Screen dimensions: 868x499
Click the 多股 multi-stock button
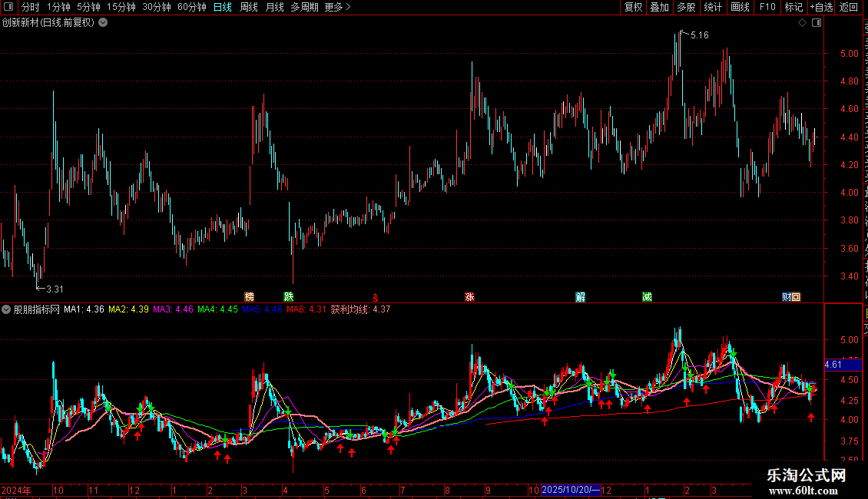point(687,7)
